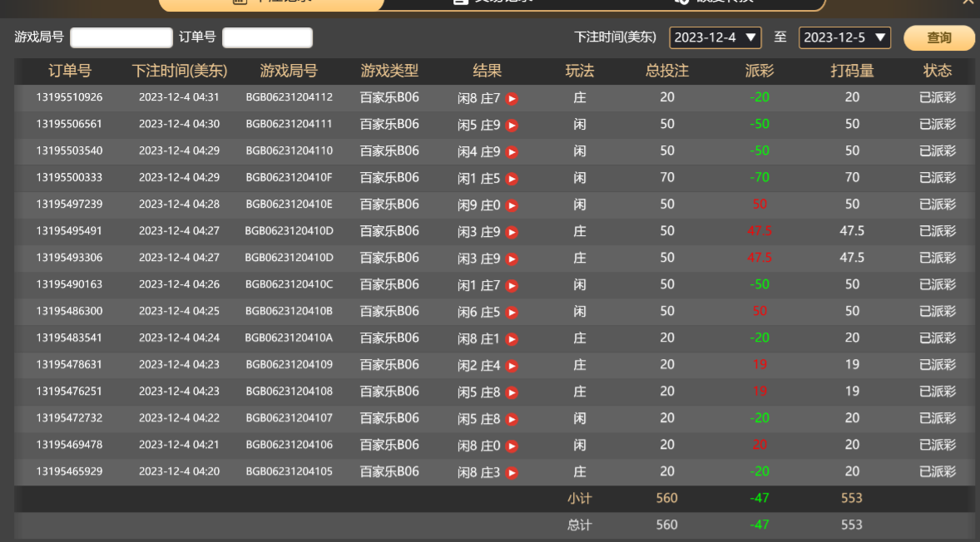Viewport: 980px width, 542px height.
Task: Click the 订单号 column header
Action: [x=69, y=71]
